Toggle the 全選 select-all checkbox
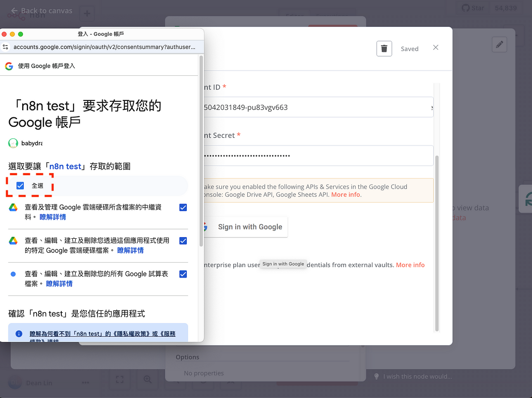The height and width of the screenshot is (398, 532). pos(20,186)
